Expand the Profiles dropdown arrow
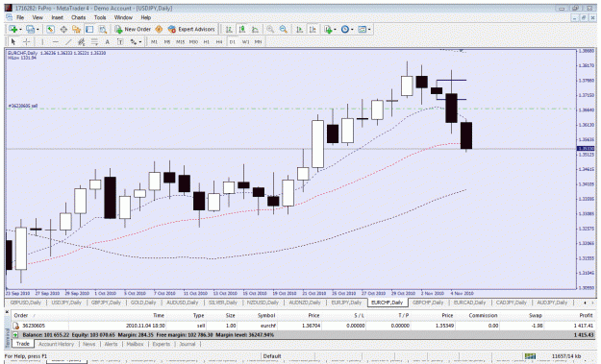 tap(37, 30)
